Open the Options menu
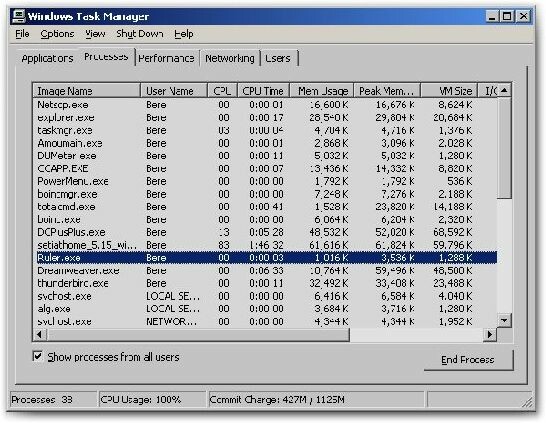Screen dimensions: 546x423 click(x=57, y=34)
